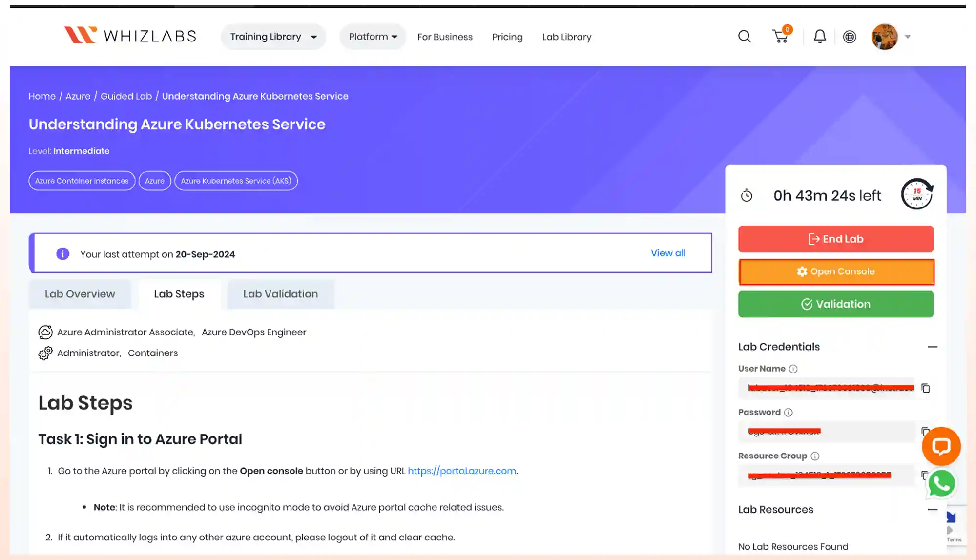976x560 pixels.
Task: Switch to the Lab Validation tab
Action: coord(281,294)
